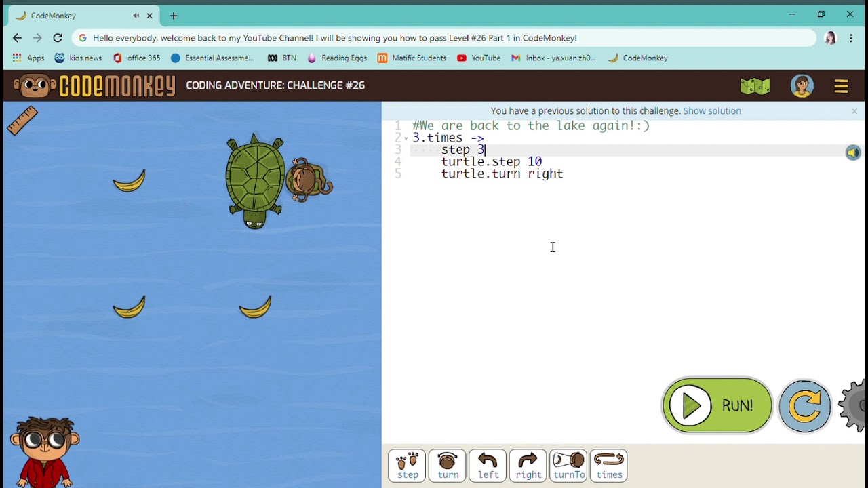Minimize the browser window
Viewport: 868px width, 488px height.
791,14
